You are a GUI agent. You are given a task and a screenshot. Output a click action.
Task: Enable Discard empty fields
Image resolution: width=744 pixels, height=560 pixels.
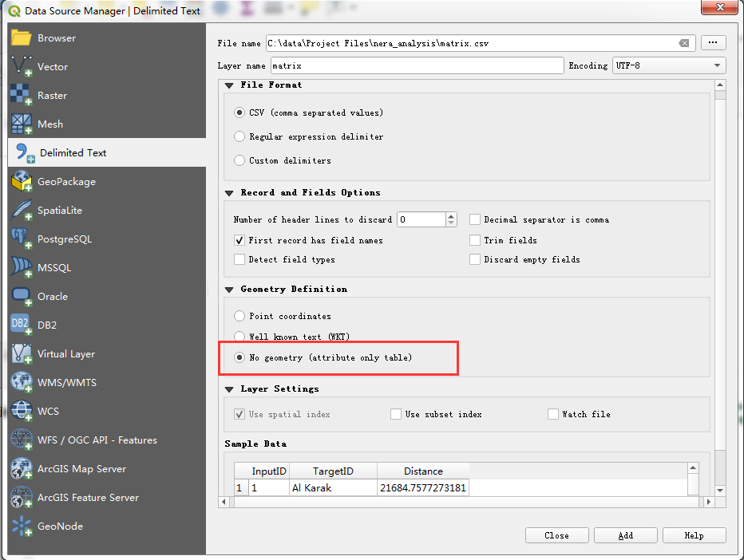pyautogui.click(x=474, y=259)
